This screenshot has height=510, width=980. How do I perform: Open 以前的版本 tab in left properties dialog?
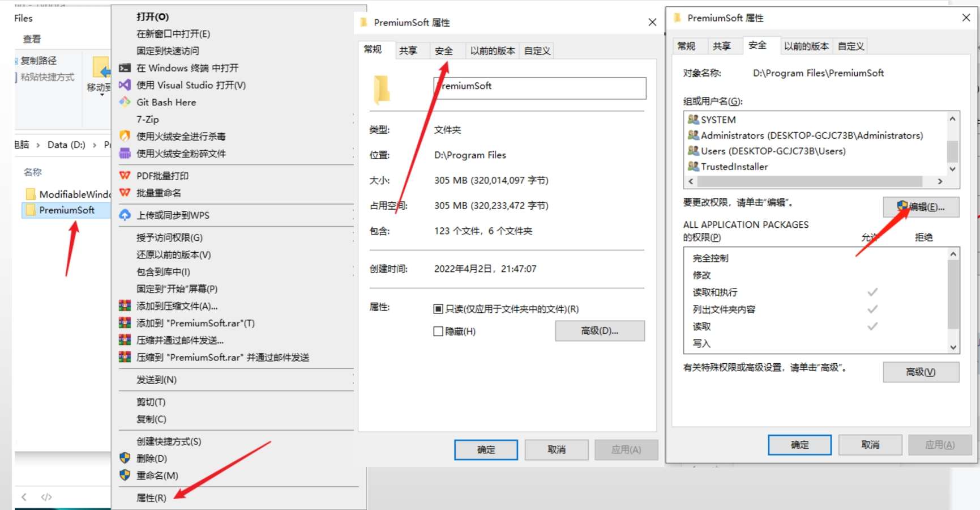[493, 51]
